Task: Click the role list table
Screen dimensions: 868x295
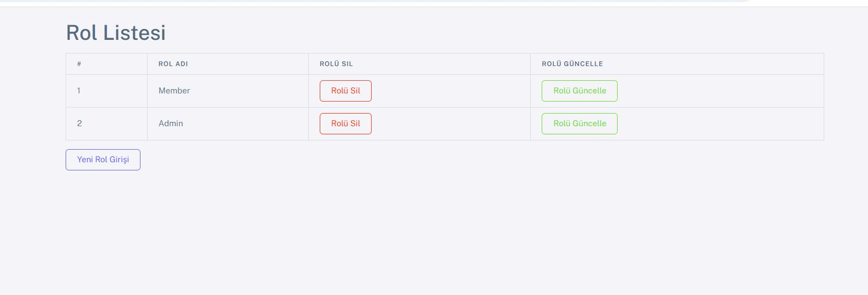Action: coord(444,97)
